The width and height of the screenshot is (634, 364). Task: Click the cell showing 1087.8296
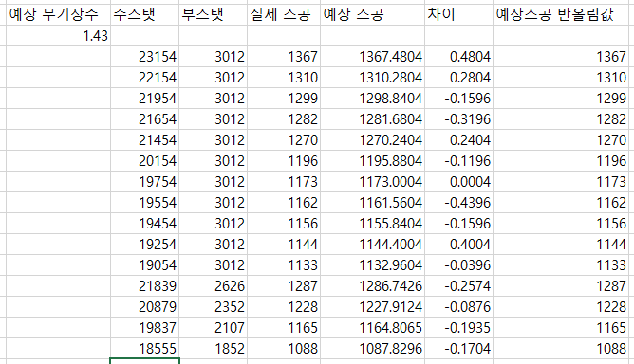tap(372, 348)
